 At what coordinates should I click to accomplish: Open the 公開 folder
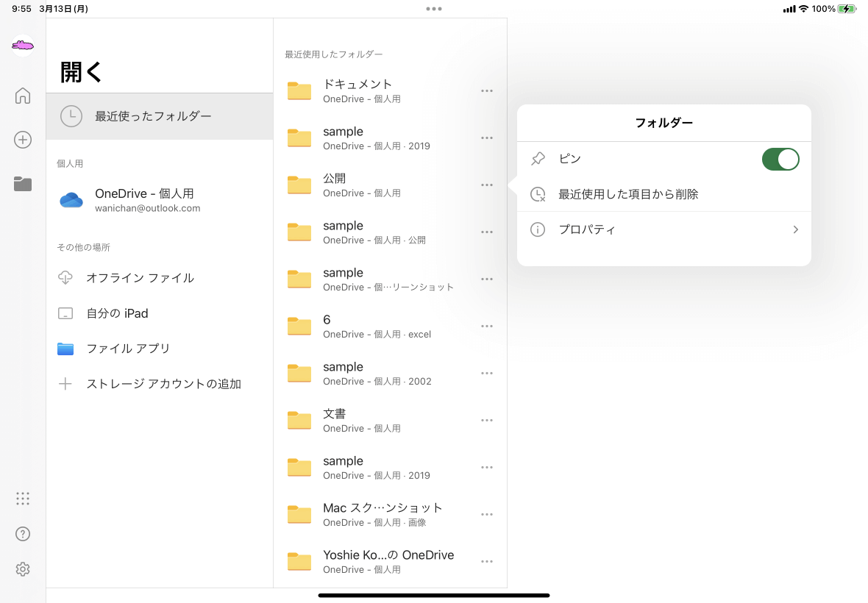(391, 185)
